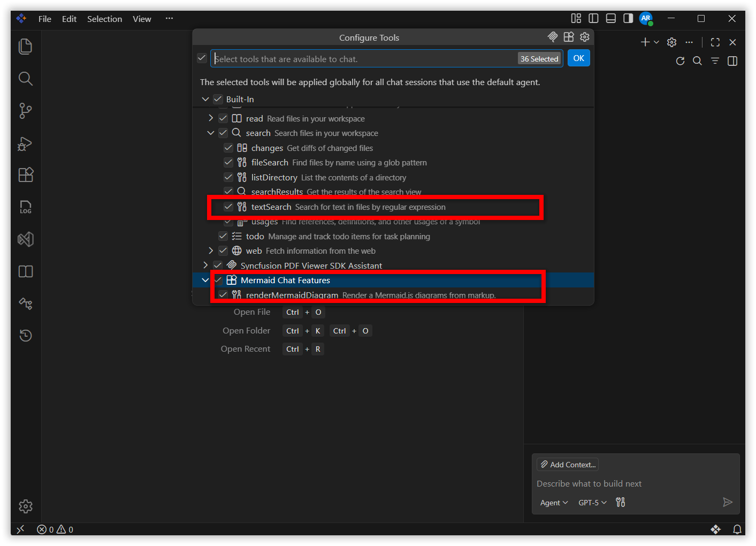Toggle the Built-In tools checkbox

pos(218,99)
